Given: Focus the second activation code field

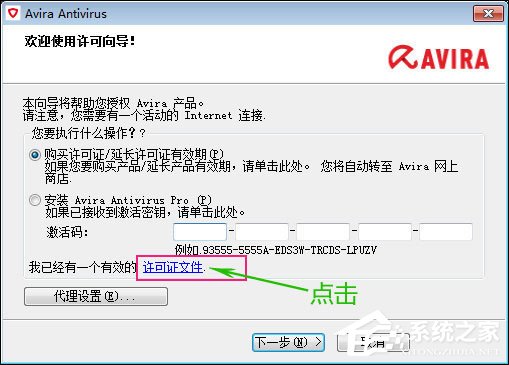Looking at the screenshot, I should pyautogui.click(x=262, y=232).
